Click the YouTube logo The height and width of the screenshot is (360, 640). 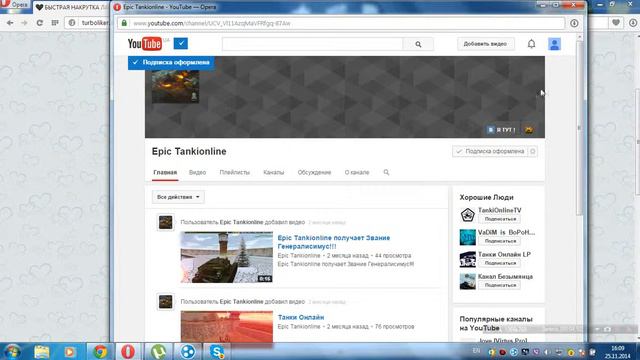[144, 44]
